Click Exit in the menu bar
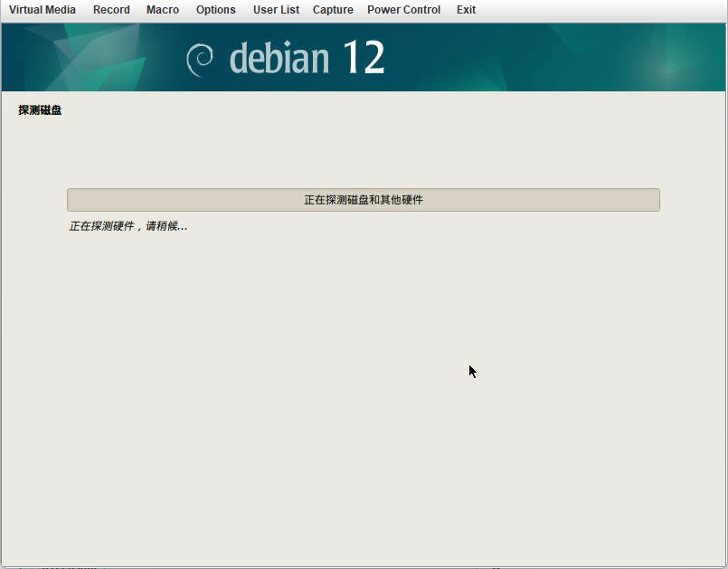This screenshot has height=569, width=728. pyautogui.click(x=466, y=10)
